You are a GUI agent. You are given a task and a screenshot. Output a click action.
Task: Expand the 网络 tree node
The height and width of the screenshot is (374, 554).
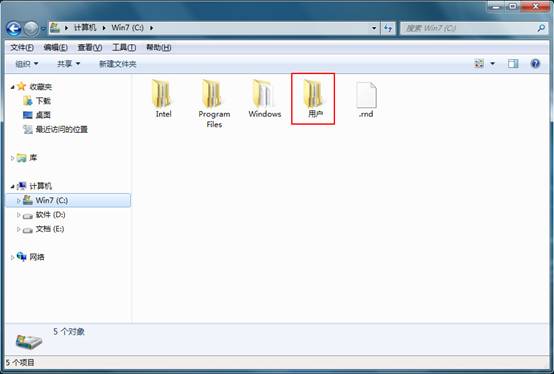13,257
